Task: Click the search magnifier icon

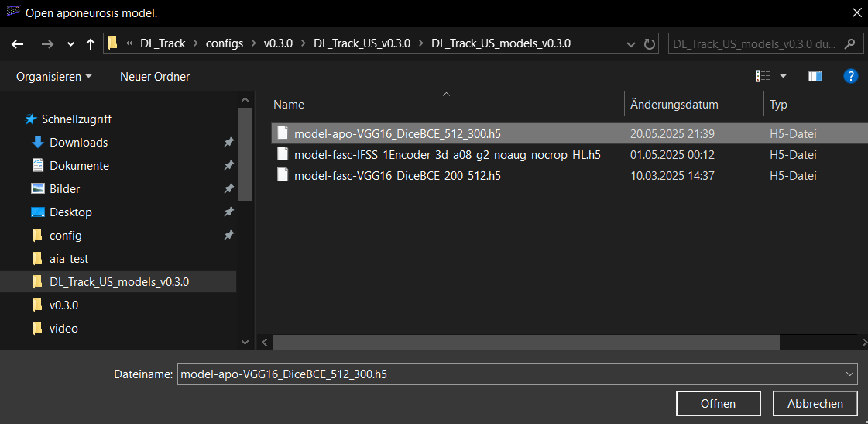Action: click(849, 43)
